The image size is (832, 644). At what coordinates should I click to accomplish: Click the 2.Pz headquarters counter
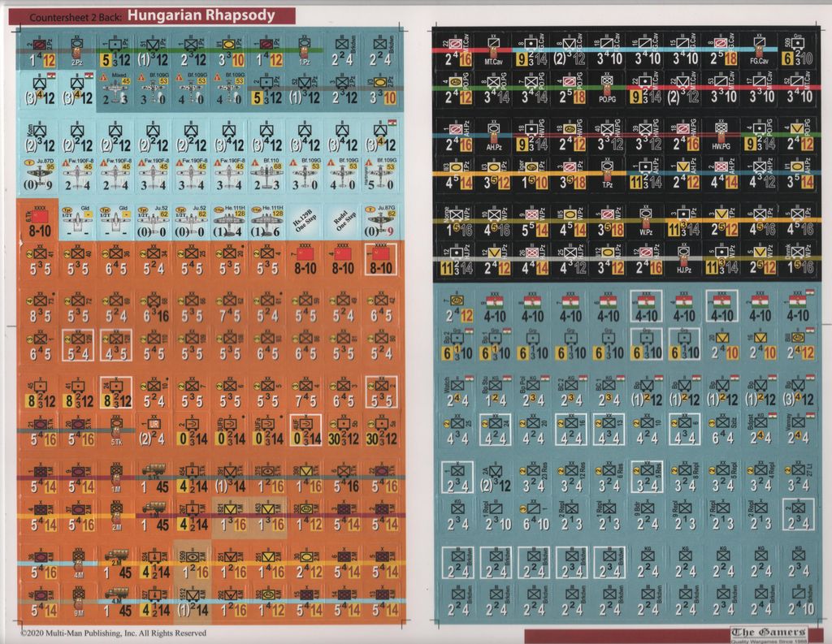pos(77,51)
